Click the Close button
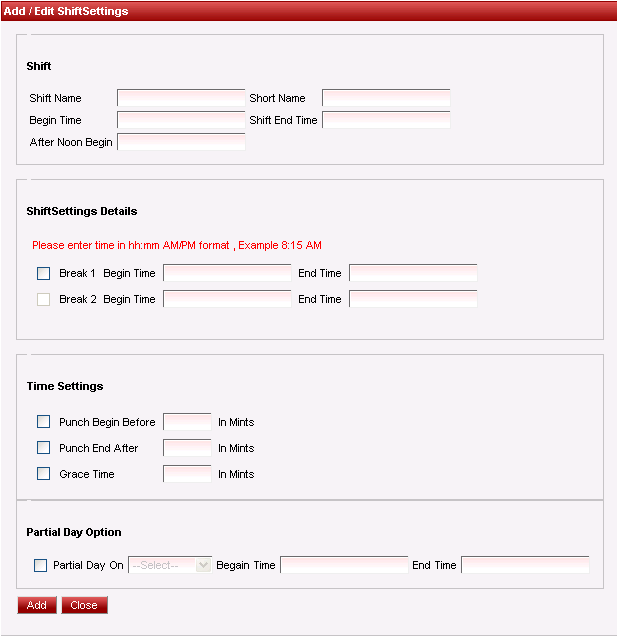This screenshot has height=637, width=618. [84, 605]
